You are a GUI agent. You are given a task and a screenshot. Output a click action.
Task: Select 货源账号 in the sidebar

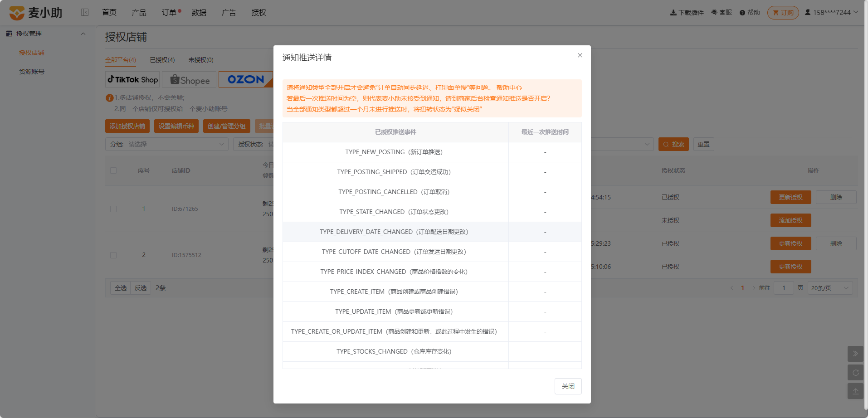(32, 72)
